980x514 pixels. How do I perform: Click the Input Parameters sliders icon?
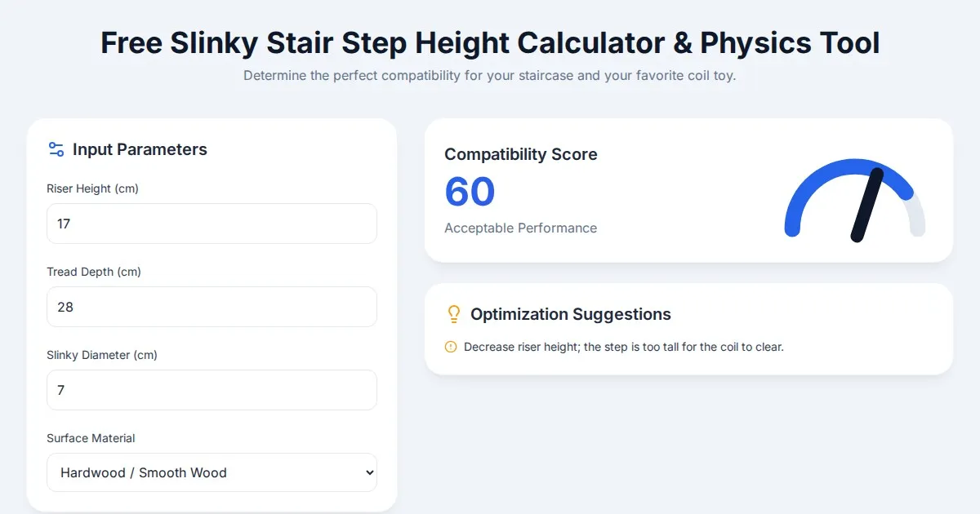[56, 149]
